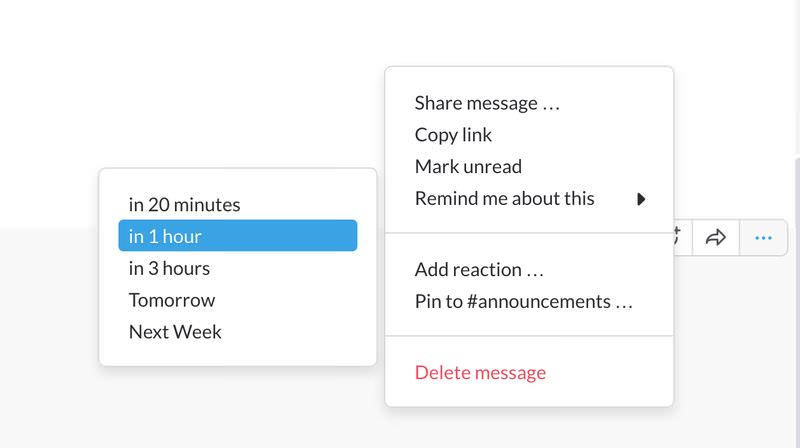
Task: Click the three-dot more actions icon
Action: [x=763, y=237]
